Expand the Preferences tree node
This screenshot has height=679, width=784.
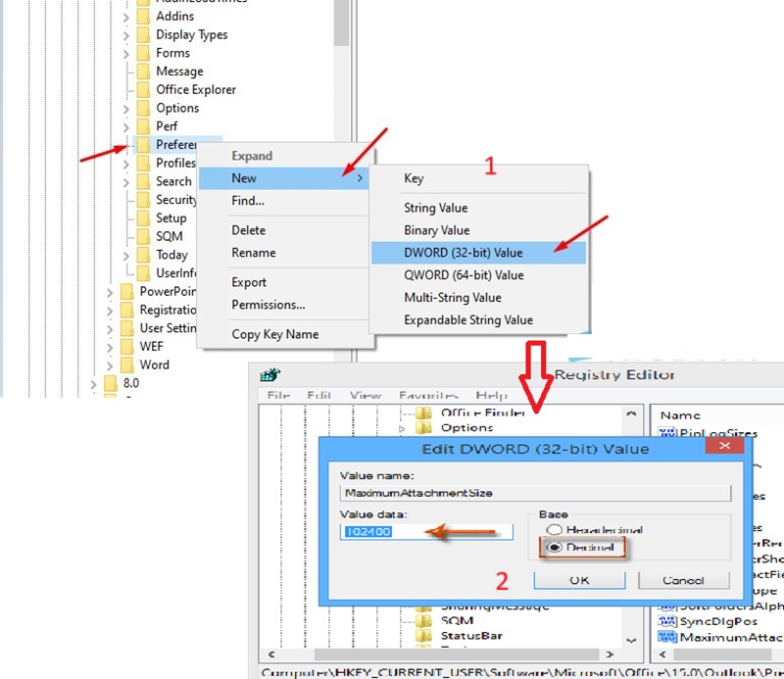click(x=126, y=145)
